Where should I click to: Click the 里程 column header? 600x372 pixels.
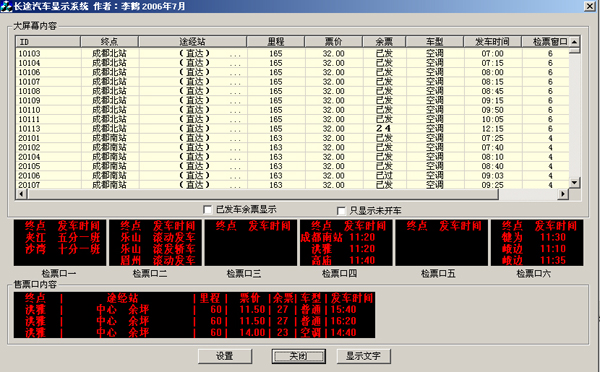[x=276, y=41]
